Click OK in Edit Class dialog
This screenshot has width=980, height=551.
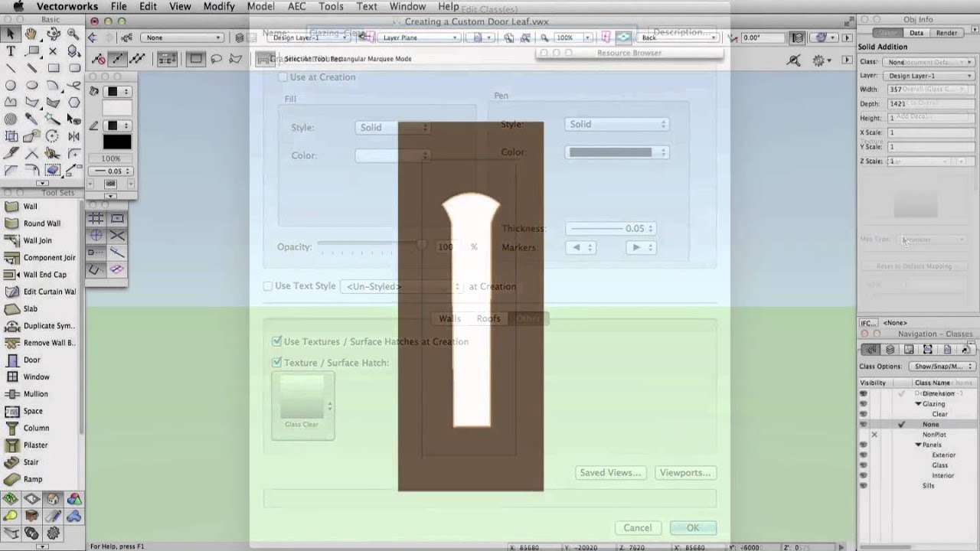coord(693,528)
